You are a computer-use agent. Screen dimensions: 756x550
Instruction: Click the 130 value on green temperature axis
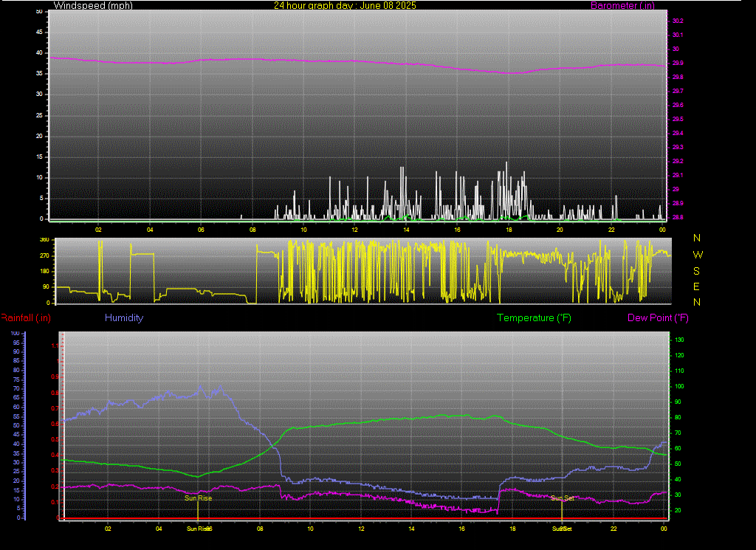pyautogui.click(x=679, y=340)
